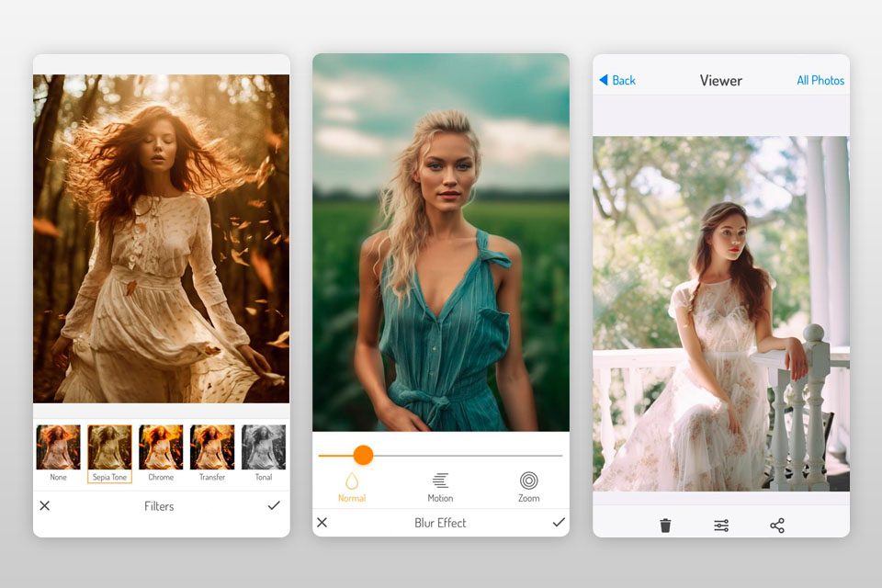Delete the photo with the trash icon

665,526
